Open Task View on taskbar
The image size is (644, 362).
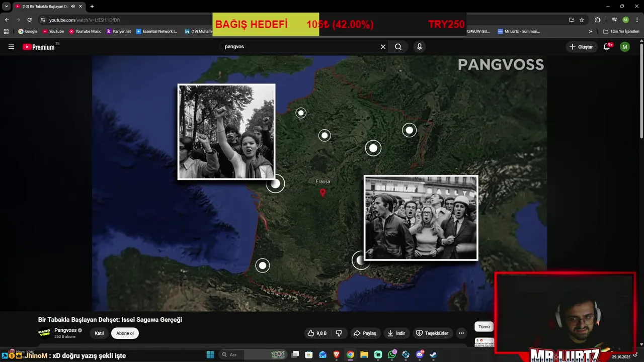295,355
